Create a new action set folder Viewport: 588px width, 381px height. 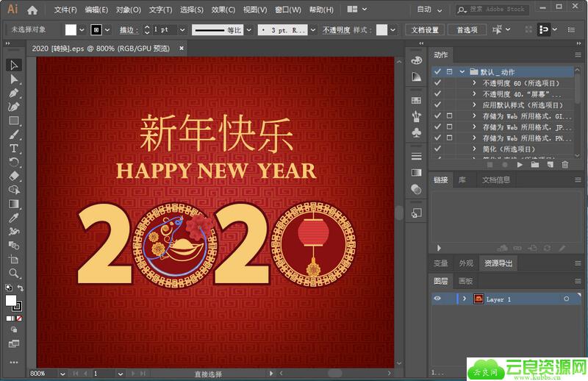535,165
